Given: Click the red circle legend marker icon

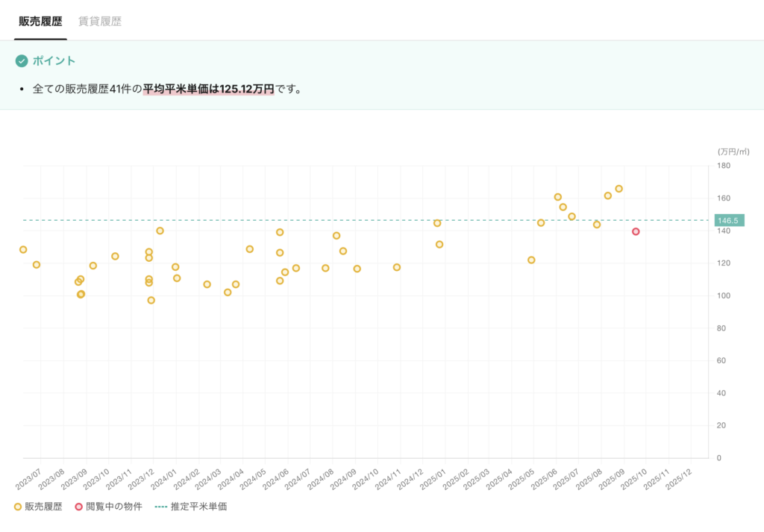Looking at the screenshot, I should (x=79, y=507).
